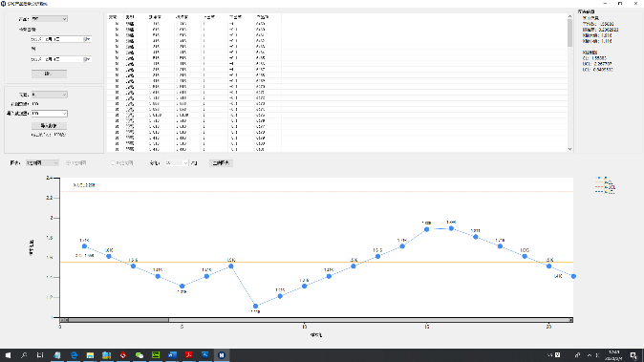Open the notification center icon
Viewport: 644px width, 362px height.
coord(634,355)
